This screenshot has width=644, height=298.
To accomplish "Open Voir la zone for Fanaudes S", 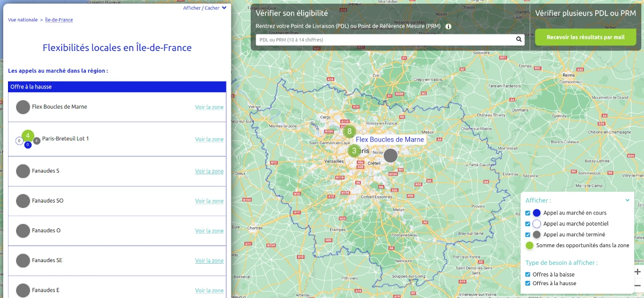I will point(209,172).
